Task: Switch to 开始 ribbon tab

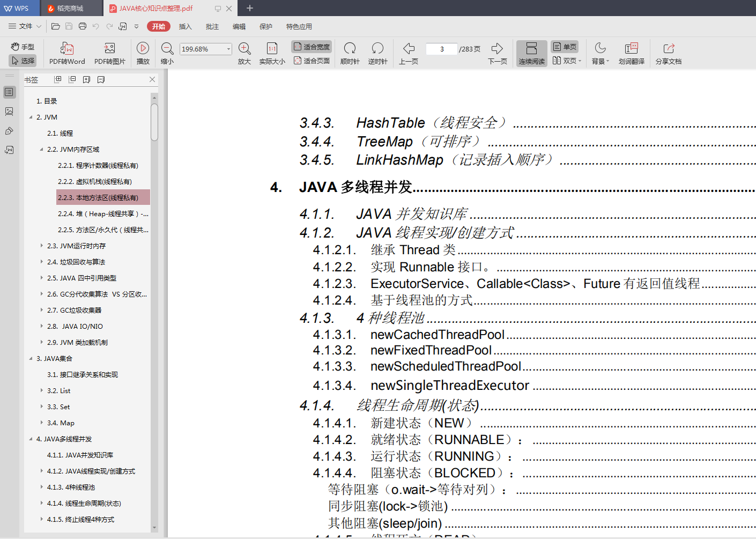Action: (159, 26)
